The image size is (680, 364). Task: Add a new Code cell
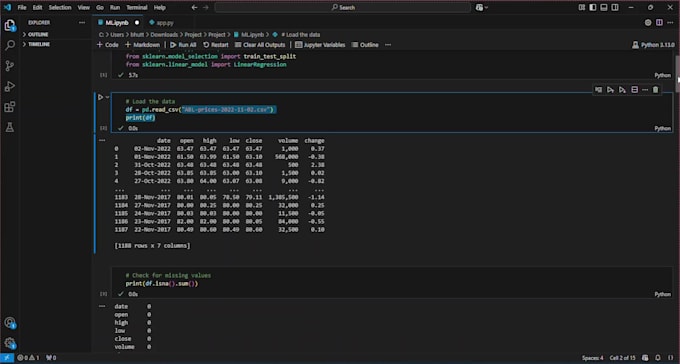pyautogui.click(x=108, y=45)
